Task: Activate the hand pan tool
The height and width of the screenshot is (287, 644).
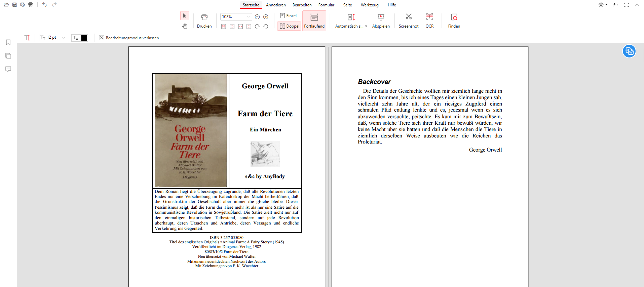Action: point(185,26)
